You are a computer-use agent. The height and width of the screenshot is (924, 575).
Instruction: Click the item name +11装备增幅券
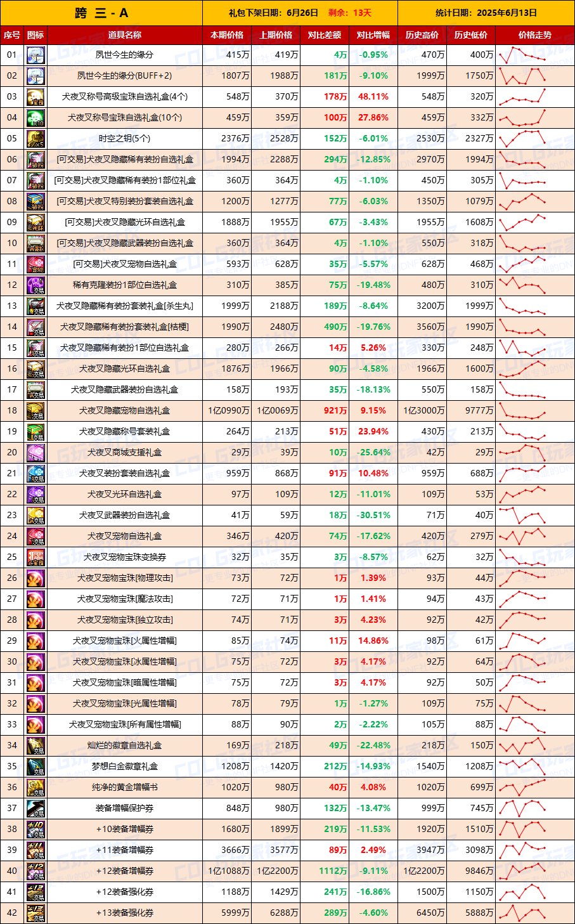coord(124,850)
